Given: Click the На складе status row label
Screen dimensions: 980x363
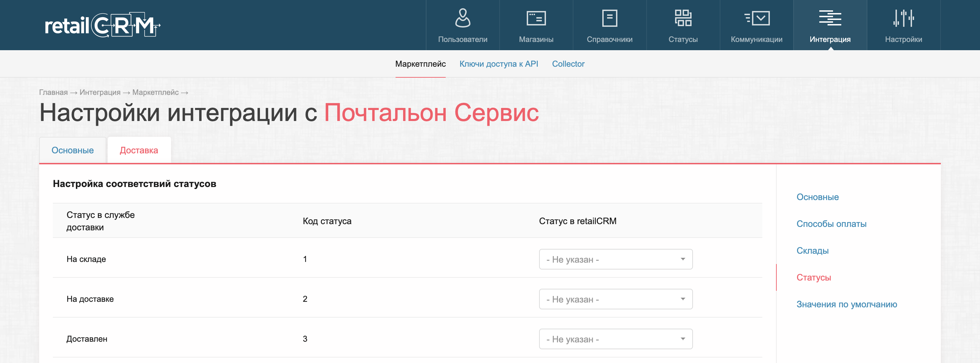Looking at the screenshot, I should 86,259.
